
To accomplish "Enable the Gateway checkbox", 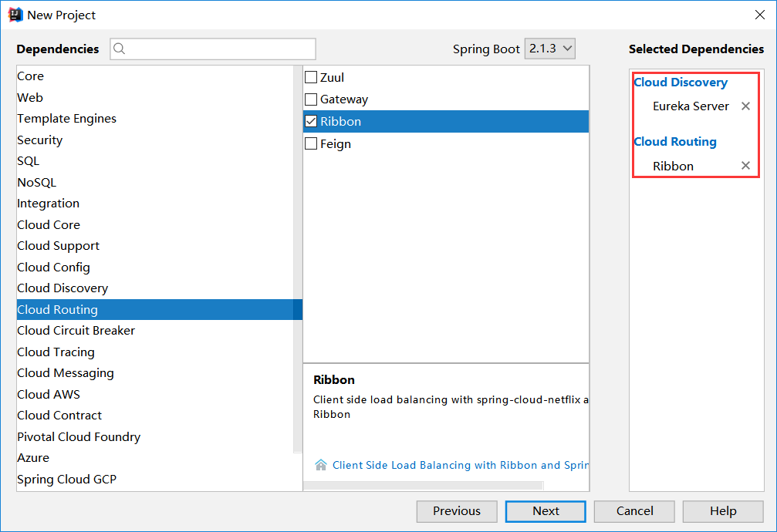I will click(x=311, y=99).
